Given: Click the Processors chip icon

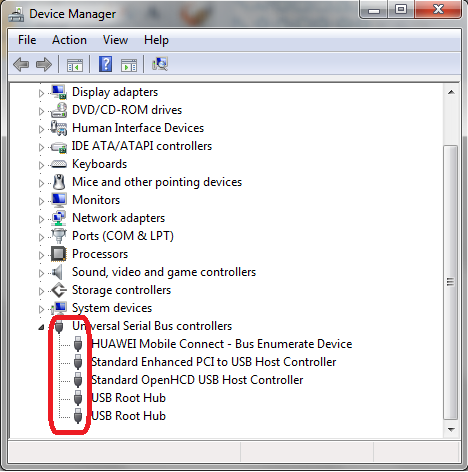Looking at the screenshot, I should point(59,254).
